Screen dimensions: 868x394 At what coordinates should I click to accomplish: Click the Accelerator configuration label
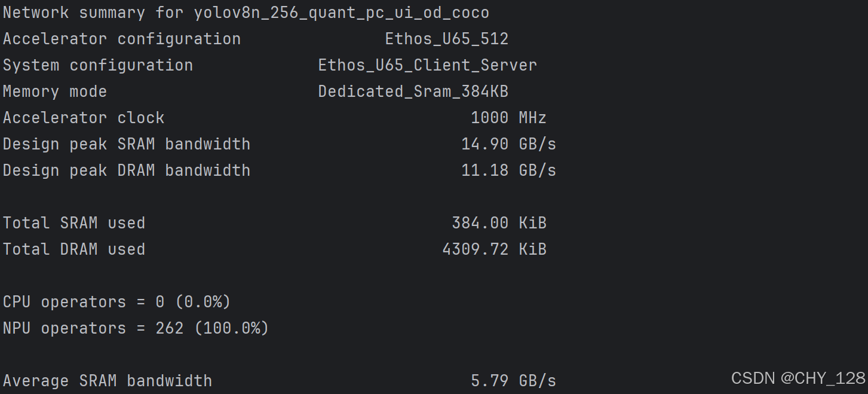click(x=122, y=39)
